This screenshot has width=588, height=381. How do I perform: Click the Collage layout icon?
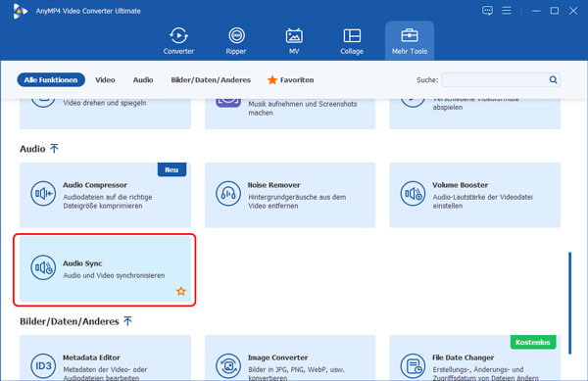point(352,36)
